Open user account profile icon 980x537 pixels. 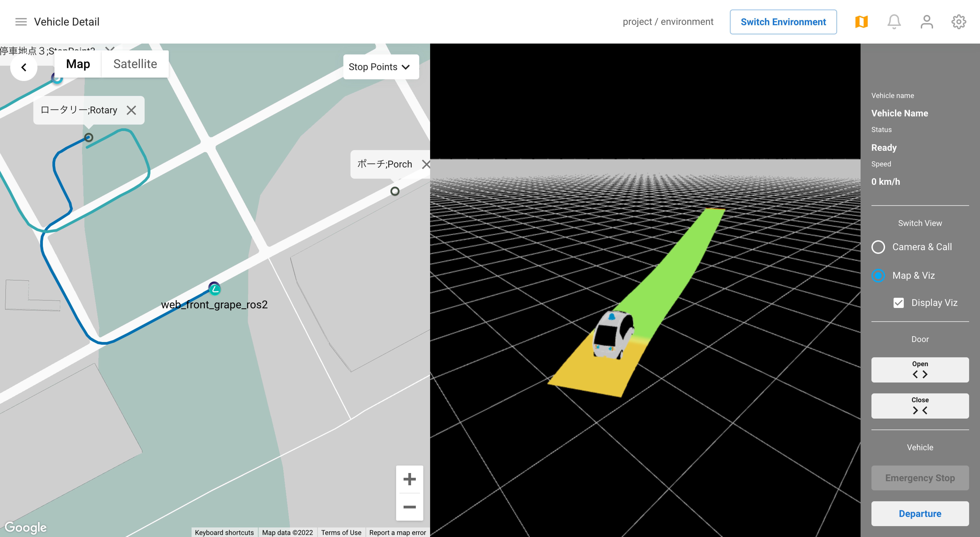(x=926, y=22)
